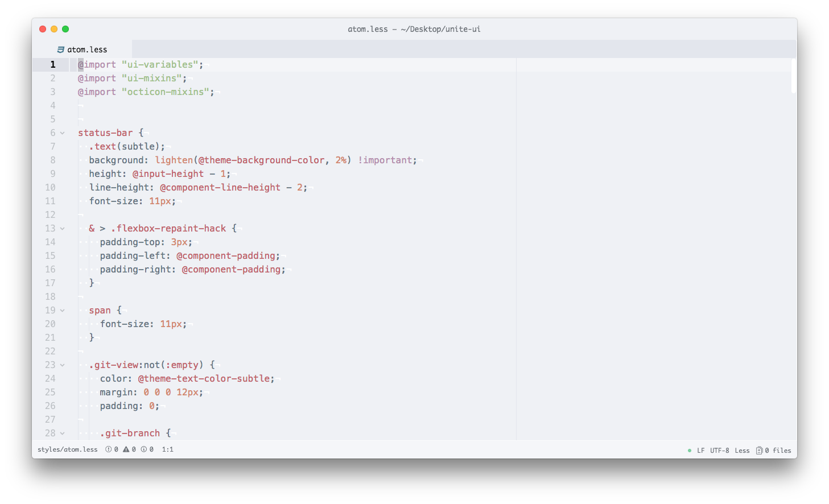The width and height of the screenshot is (829, 504).
Task: Click the linter warnings triangle icon
Action: pyautogui.click(x=126, y=449)
